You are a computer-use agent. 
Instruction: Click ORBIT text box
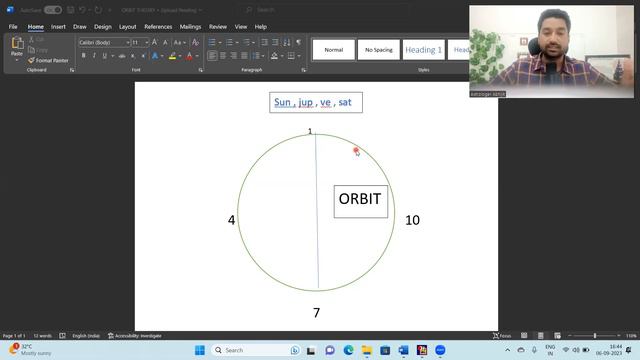(361, 202)
